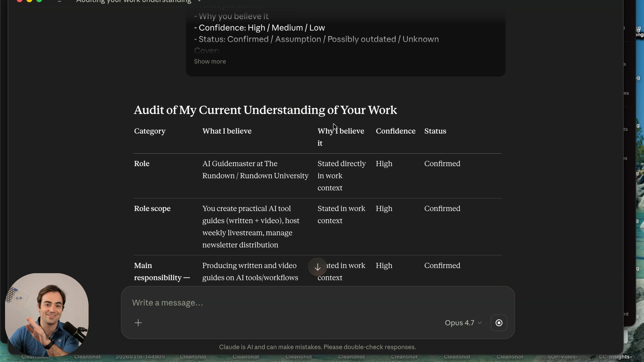Viewport: 644px width, 362px height.
Task: Click 'Stated directly in work context' cell
Action: pos(342,175)
